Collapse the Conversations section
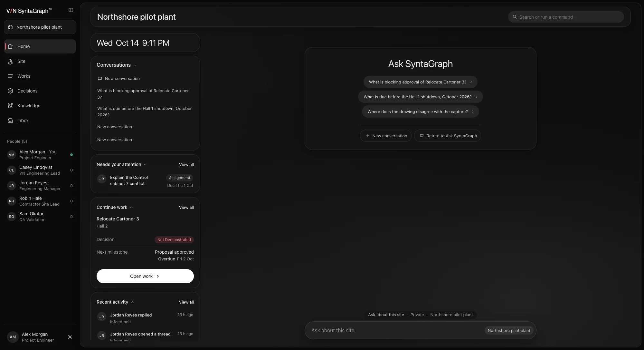This screenshot has height=350, width=644. (x=135, y=65)
